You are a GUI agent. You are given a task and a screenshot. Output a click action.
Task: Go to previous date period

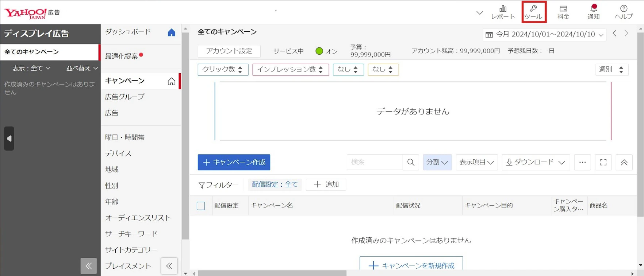point(615,34)
